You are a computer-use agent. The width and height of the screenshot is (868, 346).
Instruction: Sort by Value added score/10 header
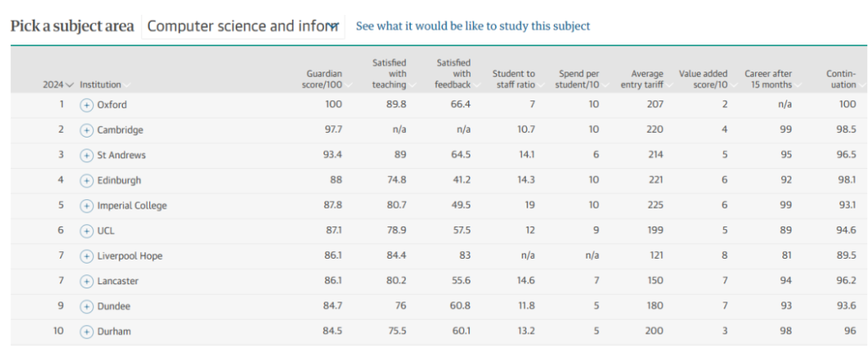coord(703,79)
